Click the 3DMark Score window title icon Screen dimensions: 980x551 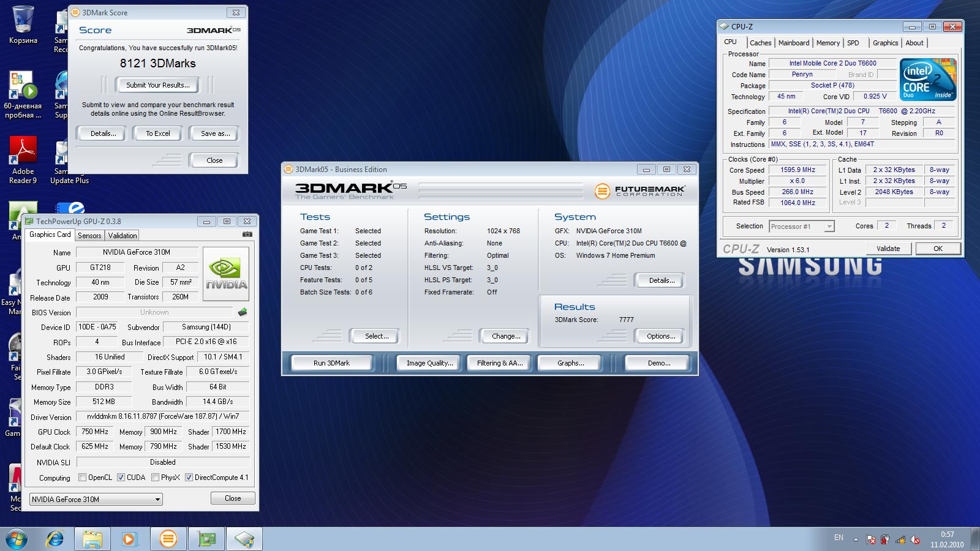coord(75,12)
